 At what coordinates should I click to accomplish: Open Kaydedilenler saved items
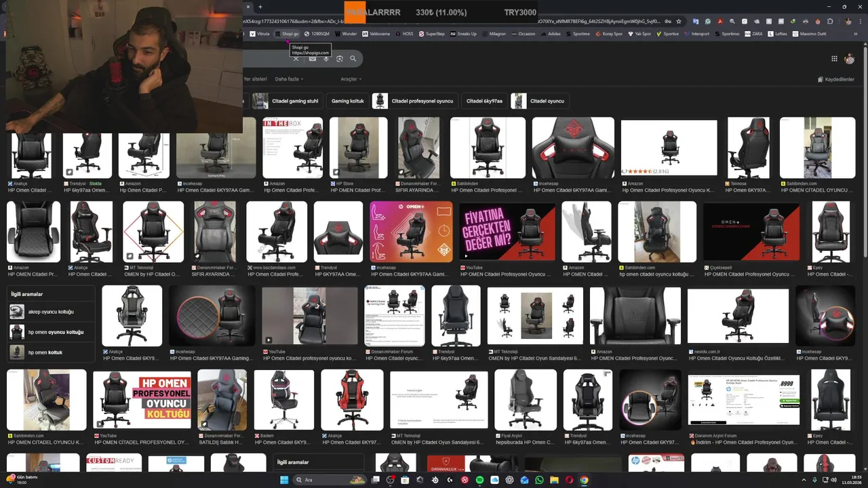point(835,79)
